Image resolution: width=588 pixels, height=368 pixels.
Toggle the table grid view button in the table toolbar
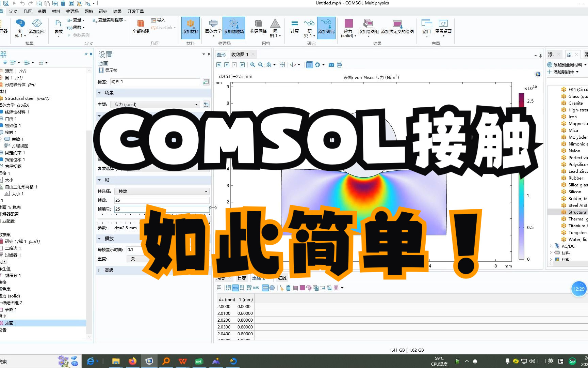coord(265,288)
